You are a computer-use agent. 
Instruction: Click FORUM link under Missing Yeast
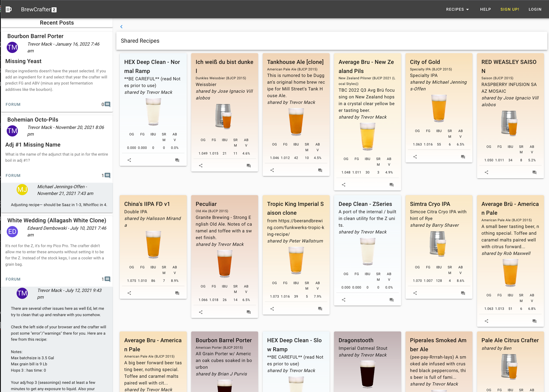[x=13, y=104]
